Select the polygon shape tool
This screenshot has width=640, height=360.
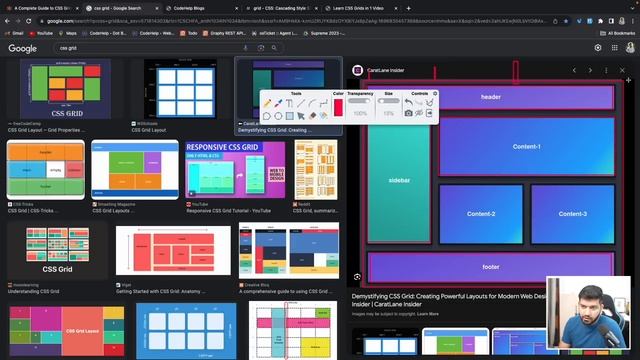pyautogui.click(x=267, y=116)
